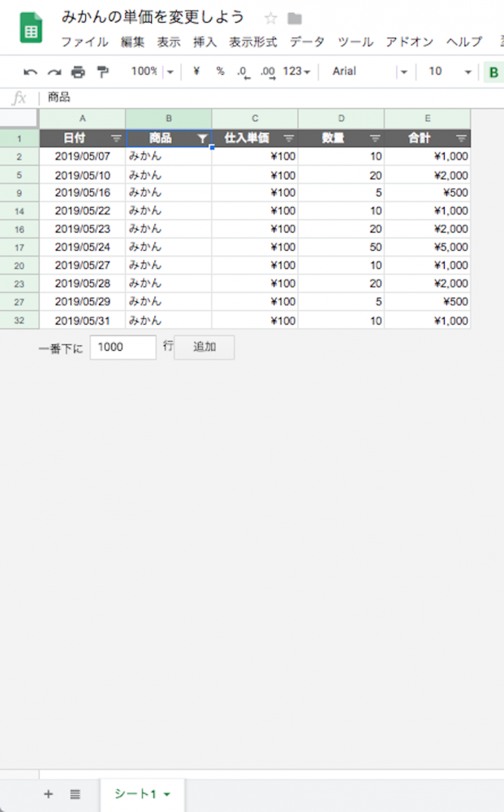Click the print icon
The height and width of the screenshot is (812, 504).
pyautogui.click(x=78, y=71)
